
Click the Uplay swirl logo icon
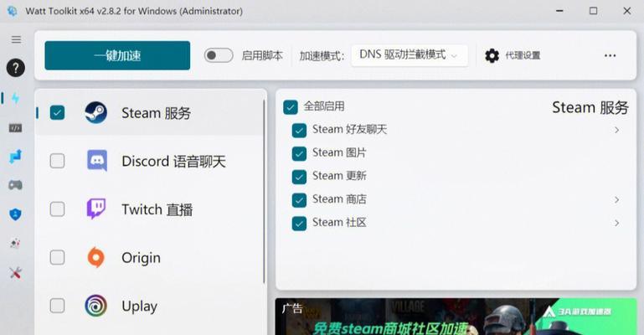[95, 306]
